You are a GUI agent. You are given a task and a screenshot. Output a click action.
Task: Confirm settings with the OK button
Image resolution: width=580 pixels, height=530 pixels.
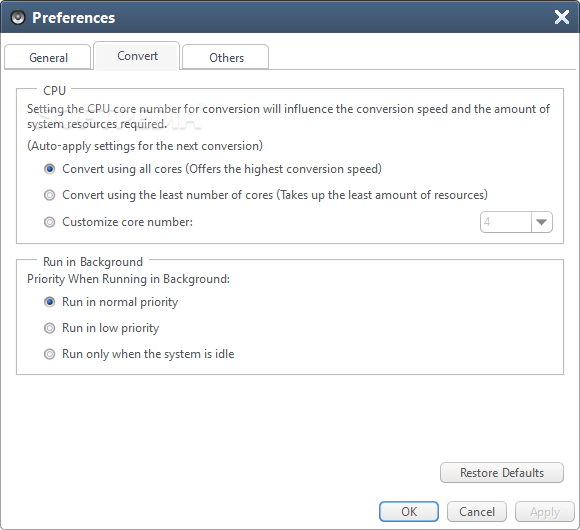(x=409, y=512)
